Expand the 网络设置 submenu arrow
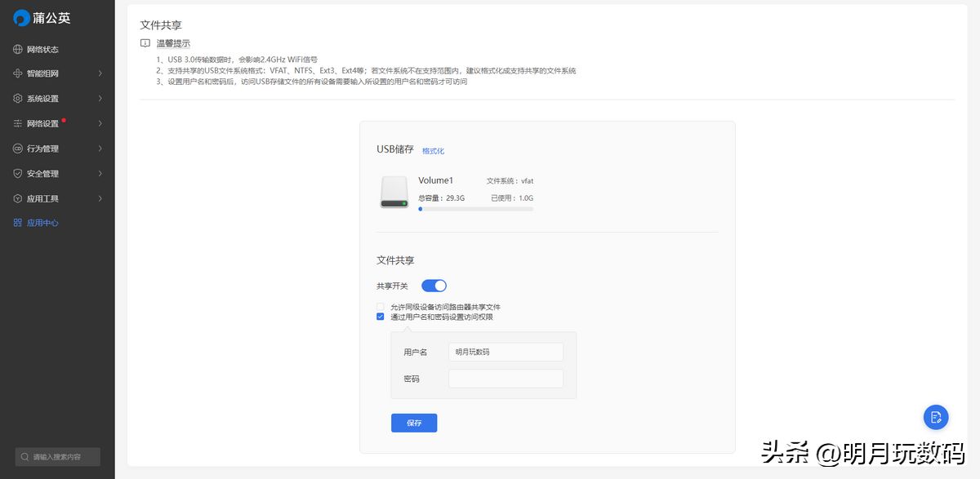 click(x=100, y=124)
